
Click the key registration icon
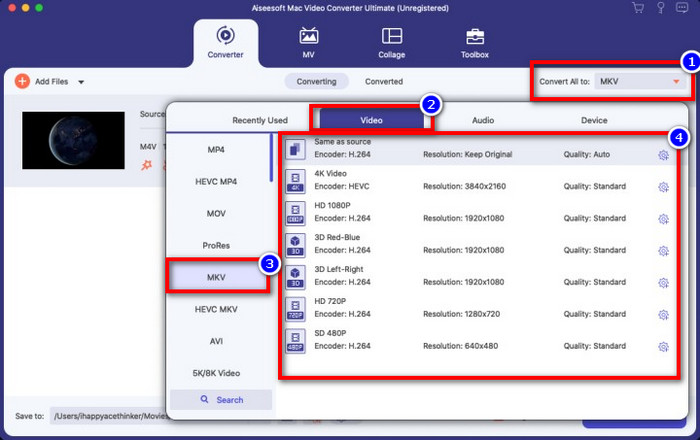pyautogui.click(x=661, y=8)
